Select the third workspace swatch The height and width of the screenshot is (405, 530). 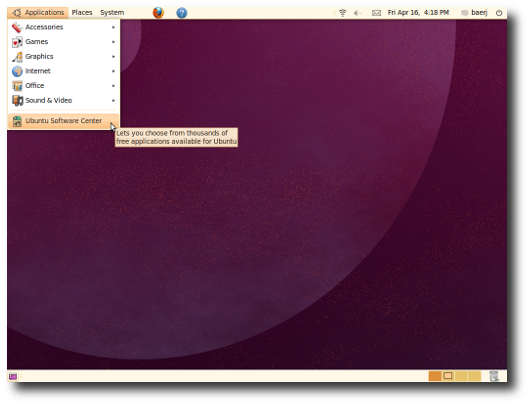[x=461, y=376]
